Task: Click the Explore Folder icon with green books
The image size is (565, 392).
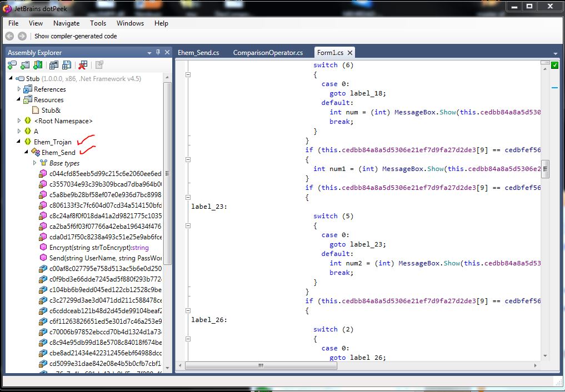Action: (38, 65)
